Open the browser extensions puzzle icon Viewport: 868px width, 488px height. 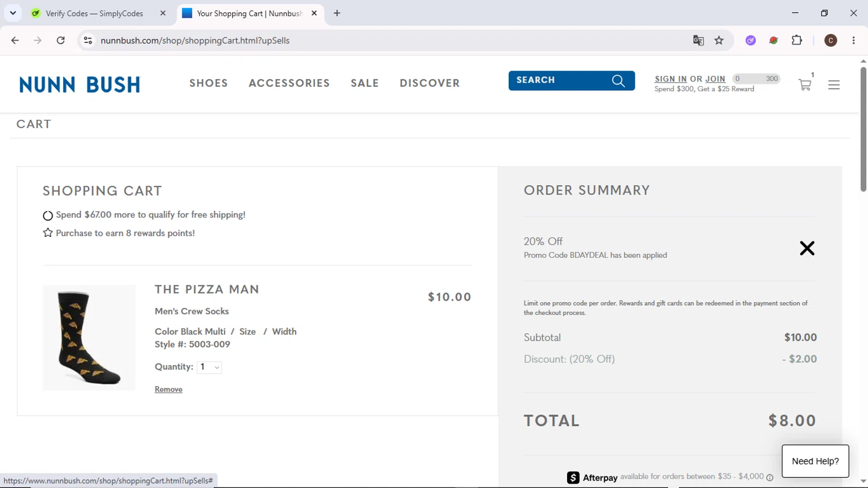point(797,41)
